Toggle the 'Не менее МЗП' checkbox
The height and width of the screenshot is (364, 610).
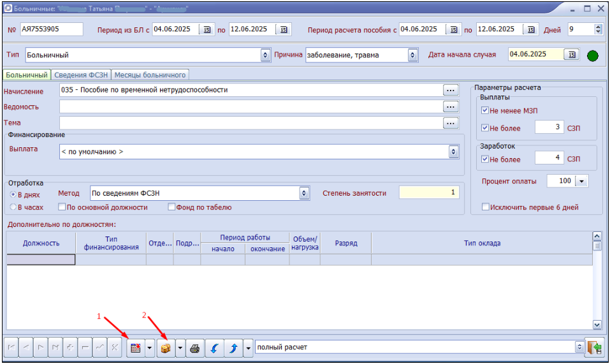pyautogui.click(x=485, y=111)
